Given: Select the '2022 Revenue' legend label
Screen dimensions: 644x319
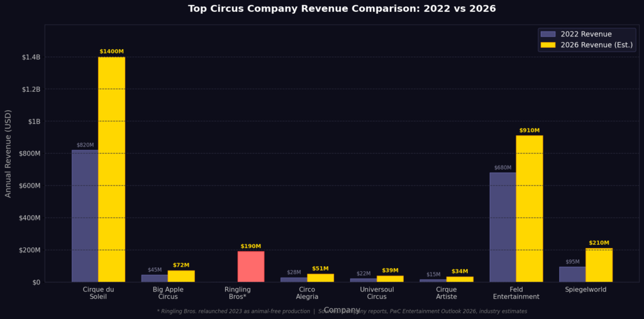Looking at the screenshot, I should [586, 34].
